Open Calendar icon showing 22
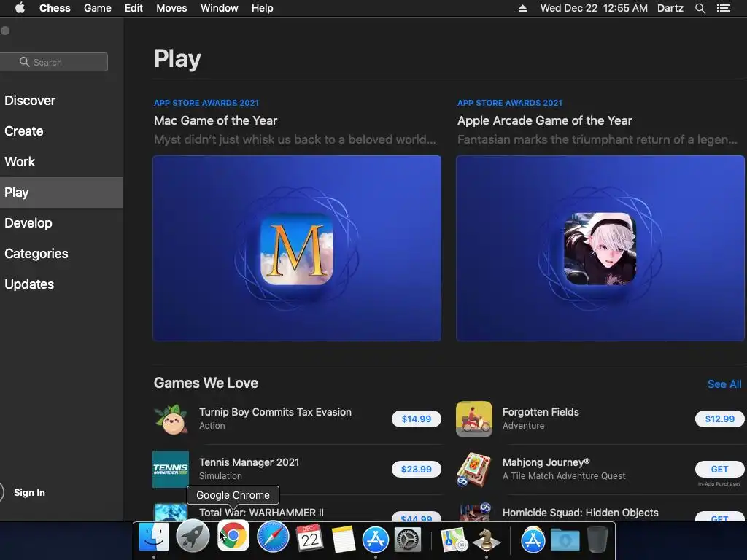 point(309,538)
